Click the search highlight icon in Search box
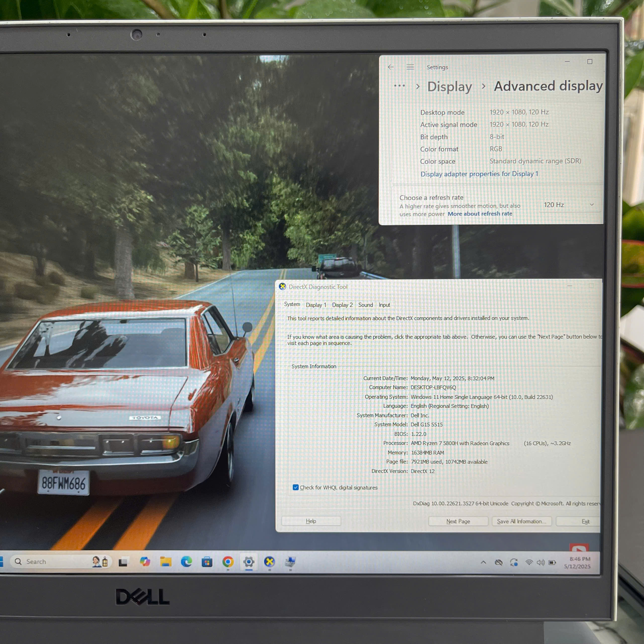This screenshot has width=644, height=644. click(100, 562)
